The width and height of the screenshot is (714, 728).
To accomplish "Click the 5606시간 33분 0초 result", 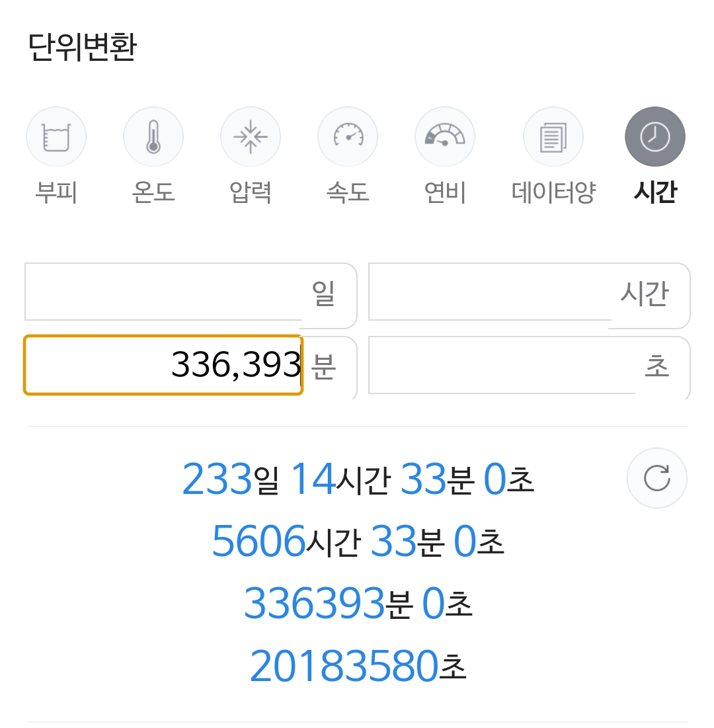I will (358, 541).
